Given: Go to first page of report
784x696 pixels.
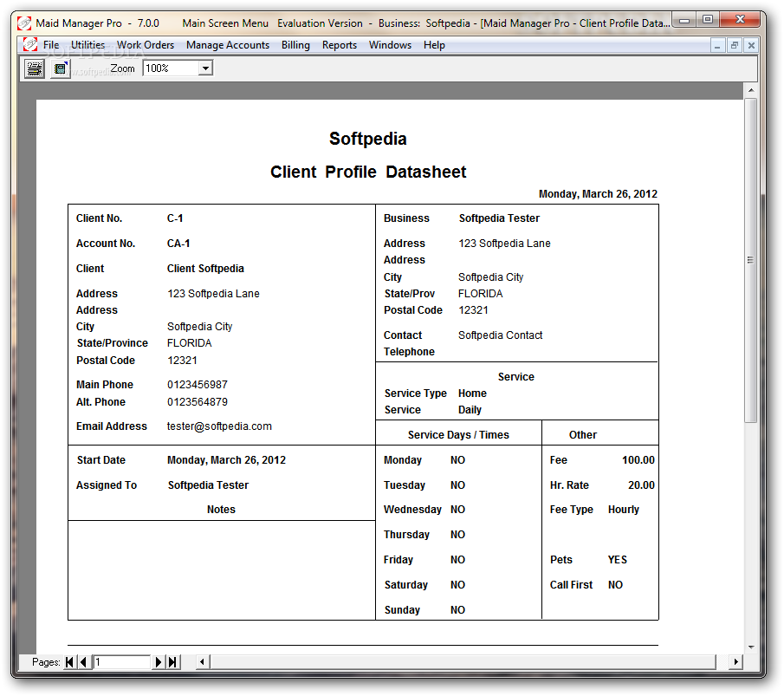Looking at the screenshot, I should 69,662.
